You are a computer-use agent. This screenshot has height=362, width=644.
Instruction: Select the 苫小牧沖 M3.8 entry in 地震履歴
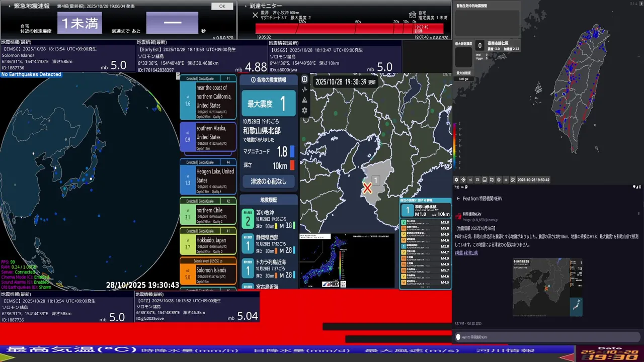268,219
